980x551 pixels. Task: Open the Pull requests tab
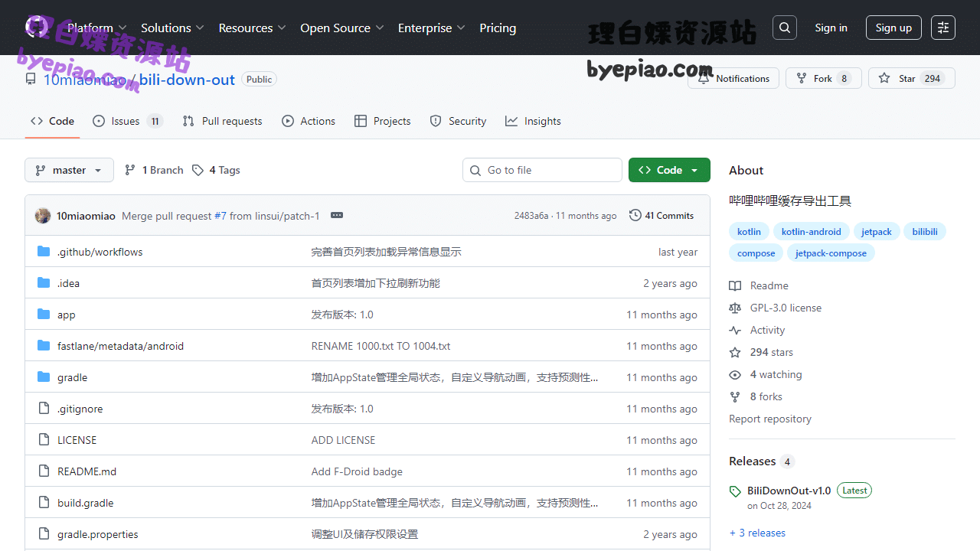[222, 121]
